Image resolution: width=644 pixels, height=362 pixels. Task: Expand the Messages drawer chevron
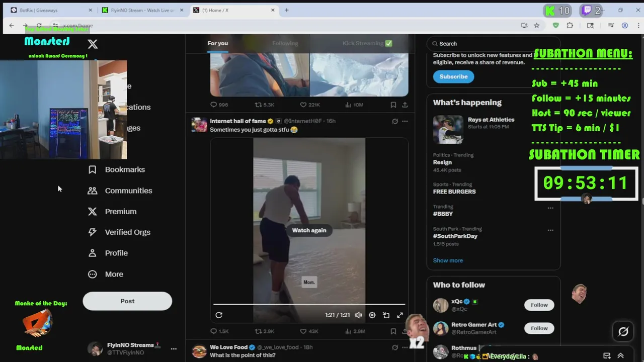click(621, 355)
